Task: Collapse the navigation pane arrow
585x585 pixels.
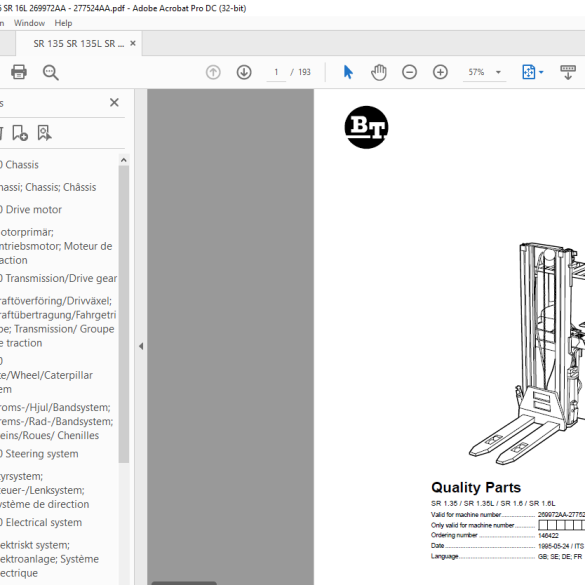Action: click(x=141, y=346)
